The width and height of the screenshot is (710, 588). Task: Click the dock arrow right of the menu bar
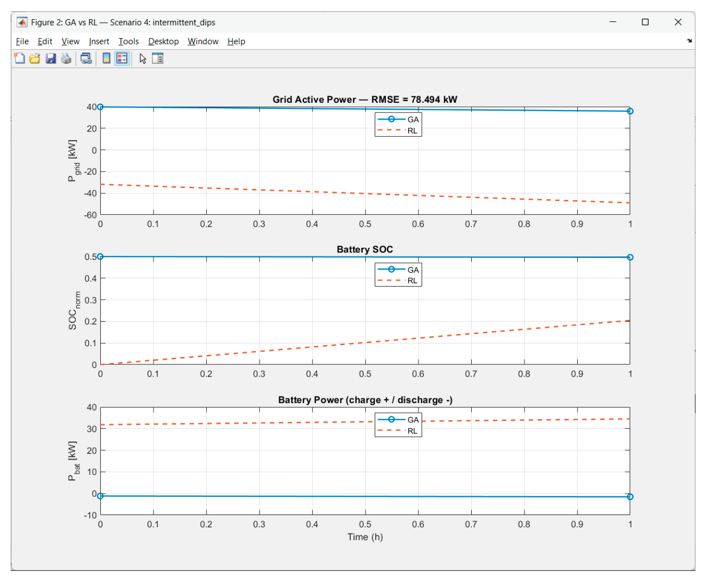[689, 41]
